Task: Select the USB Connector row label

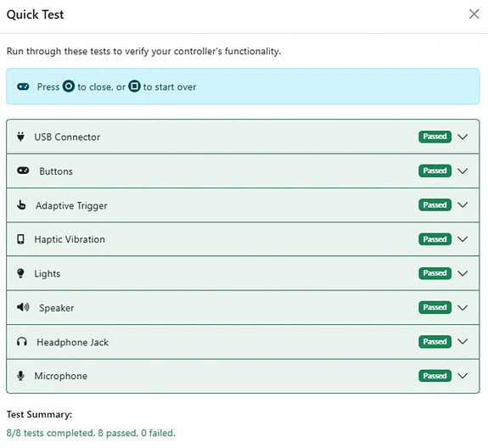Action: tap(67, 137)
